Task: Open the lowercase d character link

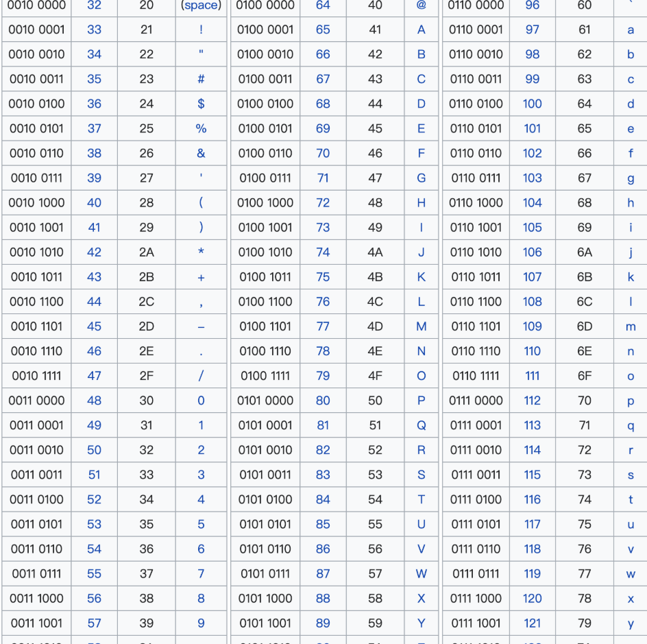Action: coord(631,104)
